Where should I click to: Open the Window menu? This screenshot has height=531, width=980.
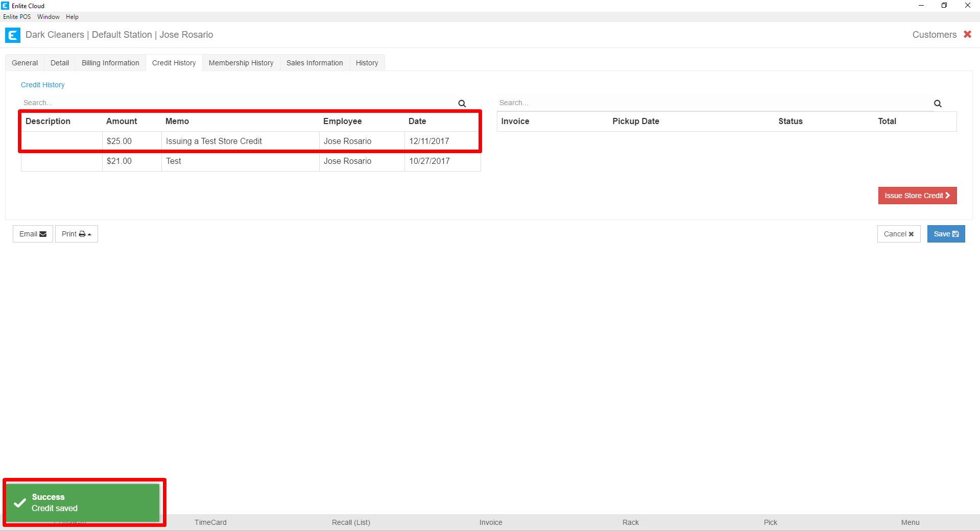[49, 17]
